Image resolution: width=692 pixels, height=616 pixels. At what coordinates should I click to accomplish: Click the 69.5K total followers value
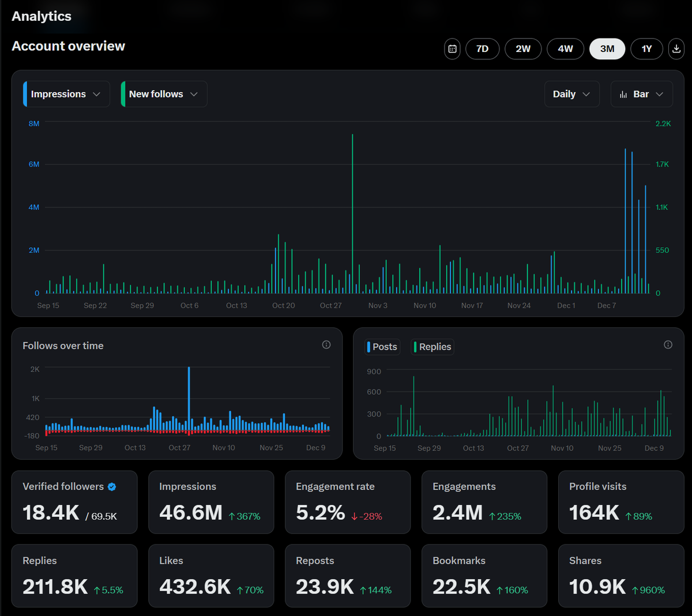(104, 516)
